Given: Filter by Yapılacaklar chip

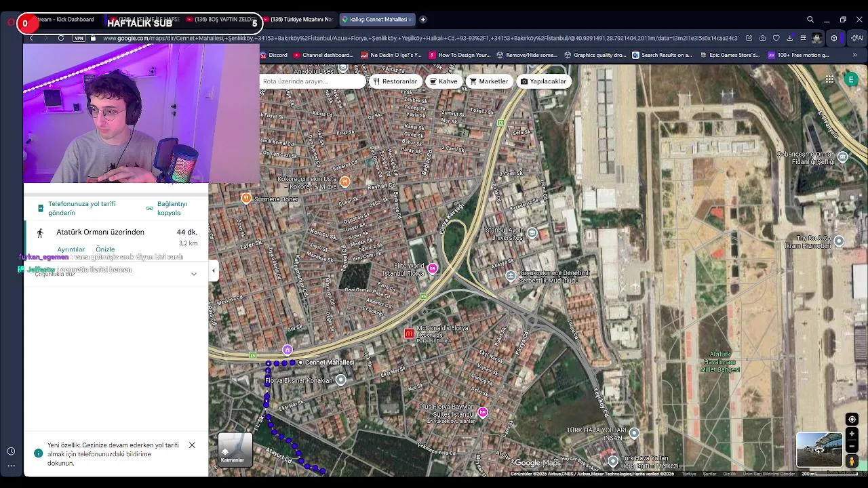Looking at the screenshot, I should point(543,81).
